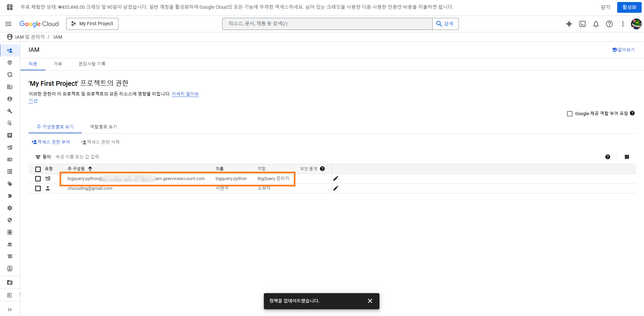Screen dimensions: 644x316
Task: Check the chucoding@gmail.com row checkbox
Action: [x=38, y=188]
